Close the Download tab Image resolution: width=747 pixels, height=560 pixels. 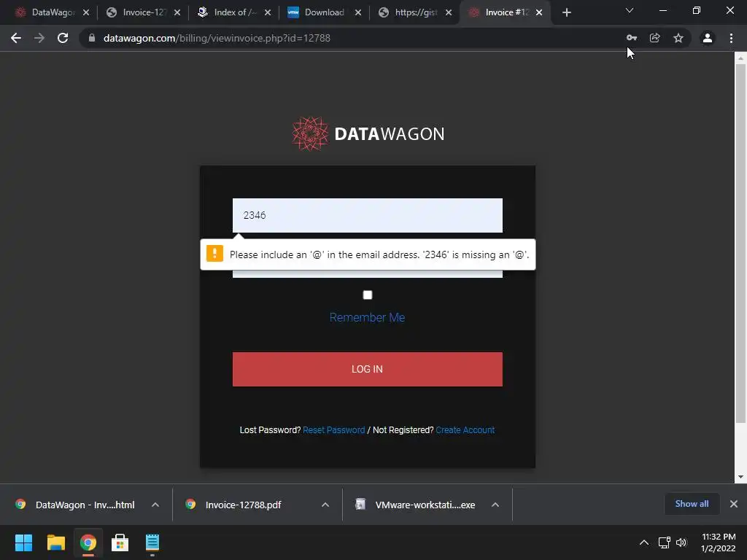pyautogui.click(x=358, y=12)
